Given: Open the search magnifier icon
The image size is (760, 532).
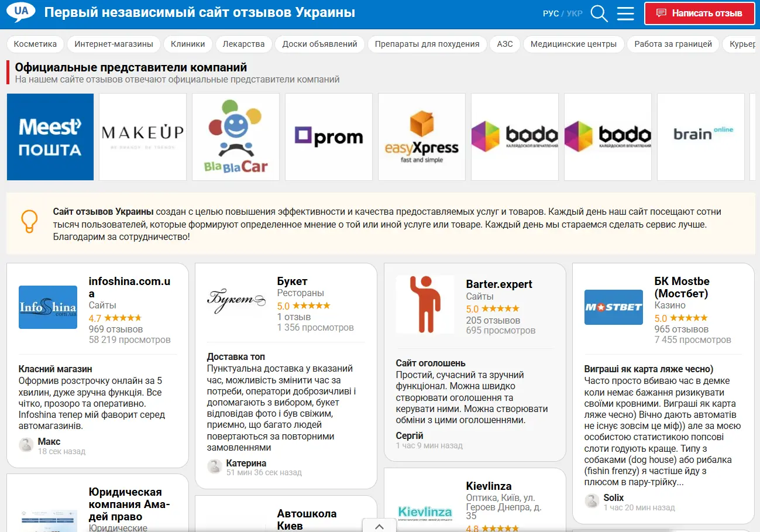Looking at the screenshot, I should coord(599,13).
